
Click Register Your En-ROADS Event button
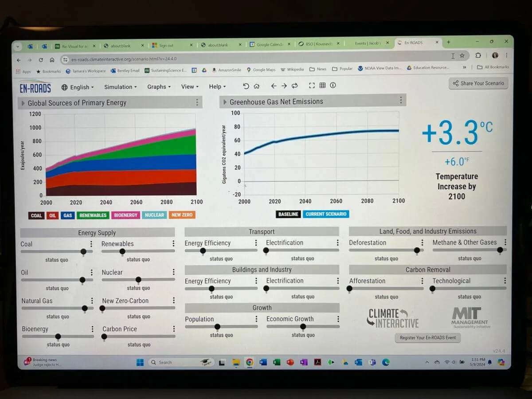pyautogui.click(x=428, y=338)
